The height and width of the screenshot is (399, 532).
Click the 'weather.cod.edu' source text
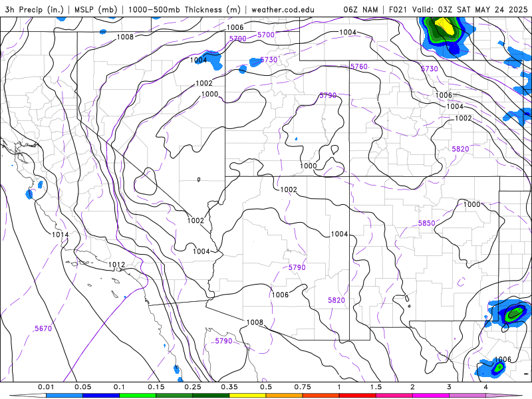point(283,9)
